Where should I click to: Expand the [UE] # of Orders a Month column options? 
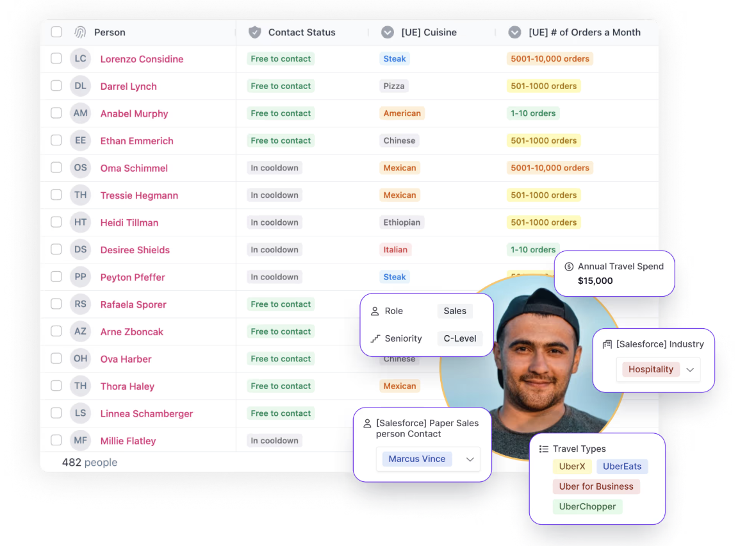516,32
